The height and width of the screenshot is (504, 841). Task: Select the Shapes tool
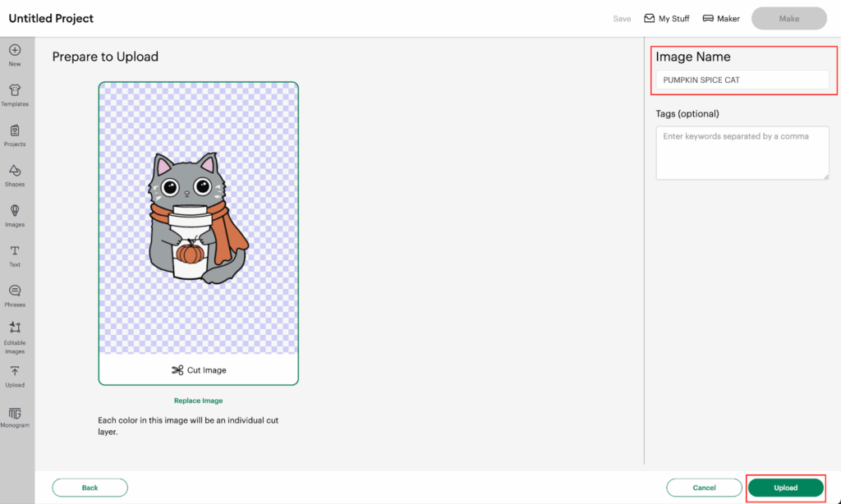[x=15, y=171]
